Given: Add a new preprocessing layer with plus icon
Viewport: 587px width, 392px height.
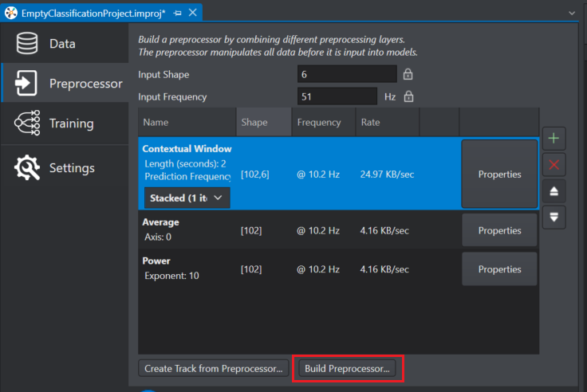Looking at the screenshot, I should click(x=554, y=139).
